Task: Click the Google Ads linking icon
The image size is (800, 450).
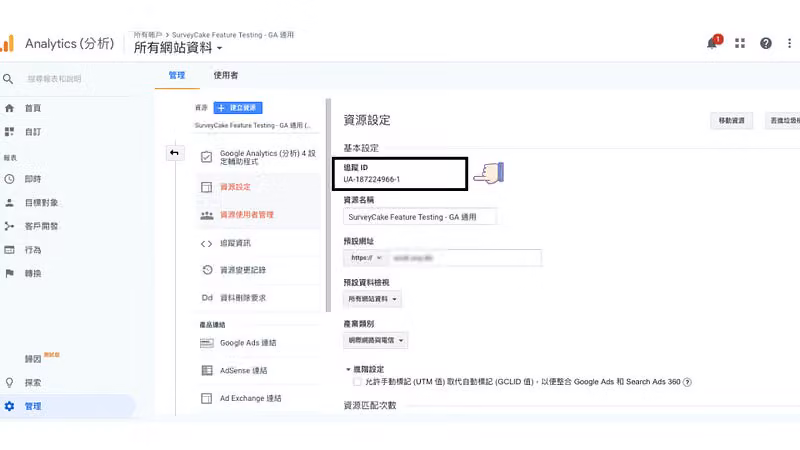Action: pos(207,343)
